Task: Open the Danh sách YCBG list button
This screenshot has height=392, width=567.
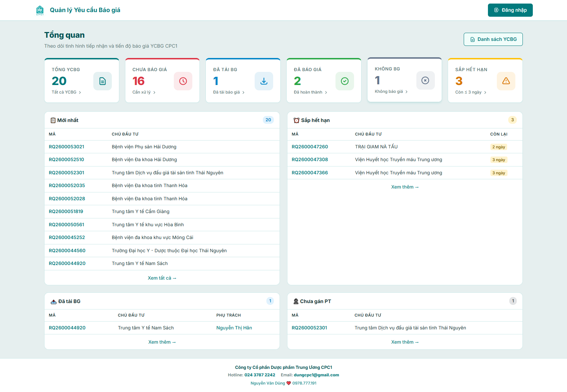Action: pyautogui.click(x=493, y=39)
